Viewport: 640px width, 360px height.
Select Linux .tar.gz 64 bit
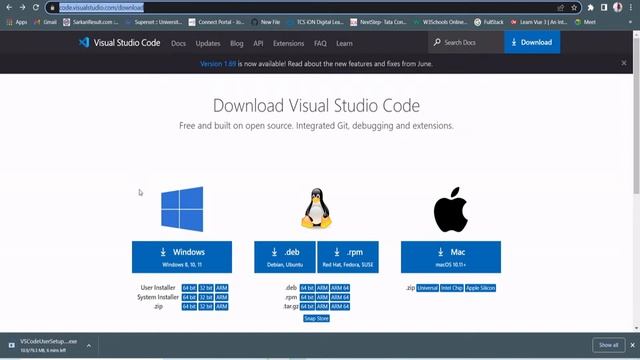pos(307,307)
